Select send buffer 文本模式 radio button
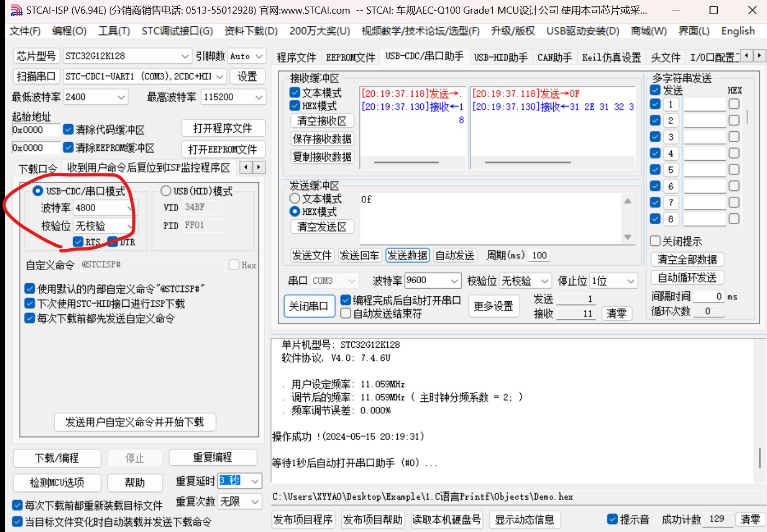 click(x=295, y=198)
